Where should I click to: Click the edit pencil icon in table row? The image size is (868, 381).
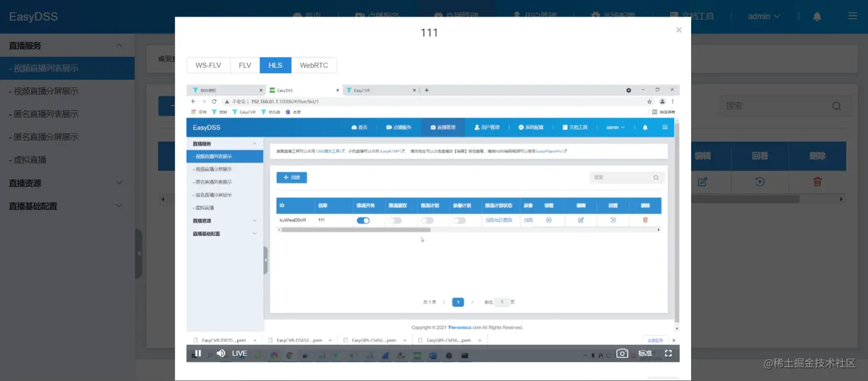[702, 182]
